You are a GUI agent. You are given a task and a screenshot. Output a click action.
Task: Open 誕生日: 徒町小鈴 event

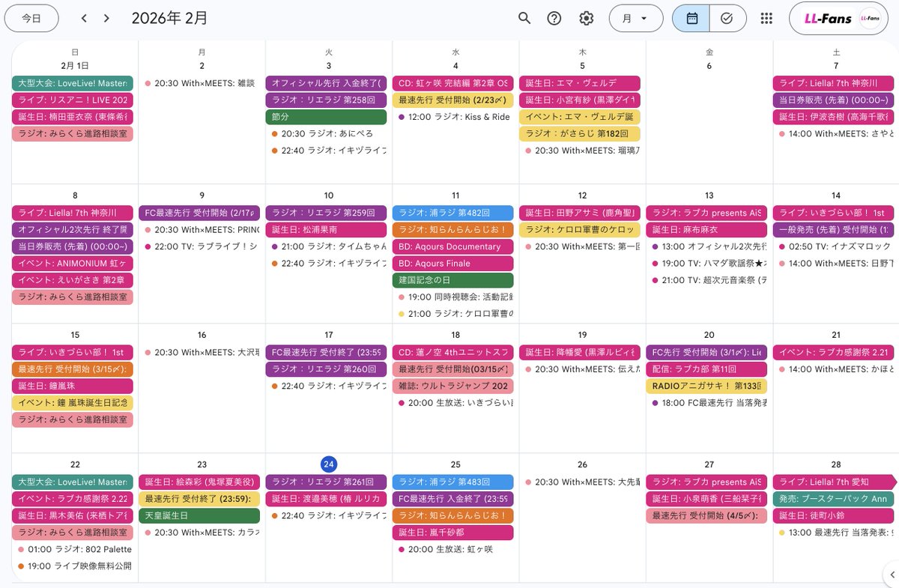[834, 515]
